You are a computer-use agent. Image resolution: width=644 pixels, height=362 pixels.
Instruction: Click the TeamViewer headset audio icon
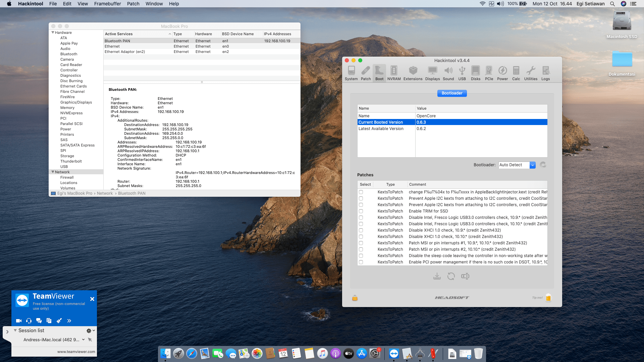[x=29, y=321]
